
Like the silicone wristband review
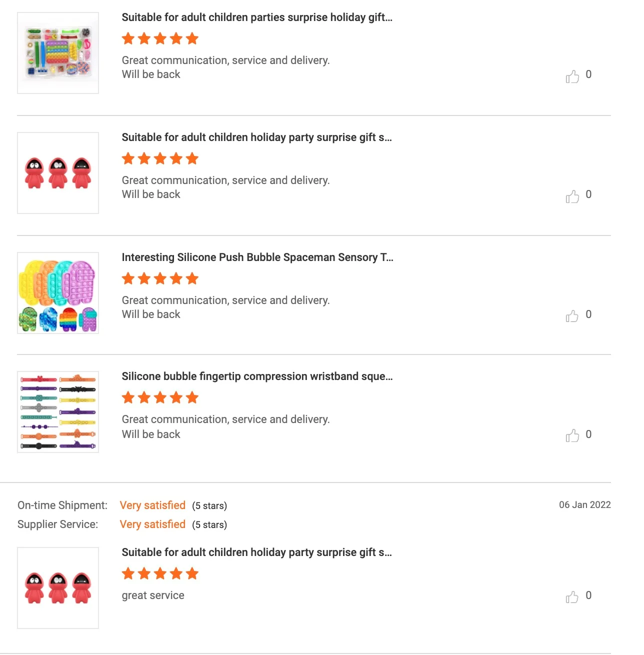point(572,435)
